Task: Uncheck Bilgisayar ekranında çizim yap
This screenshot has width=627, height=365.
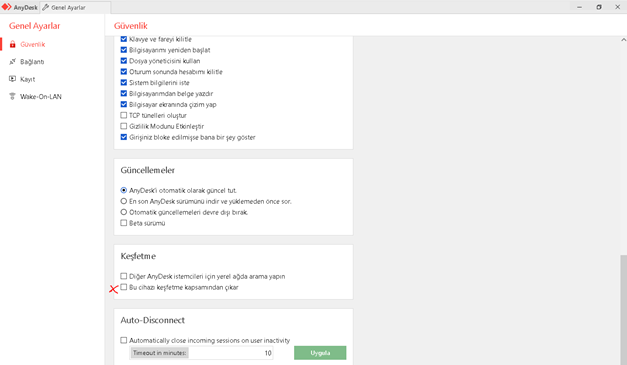Action: click(124, 104)
